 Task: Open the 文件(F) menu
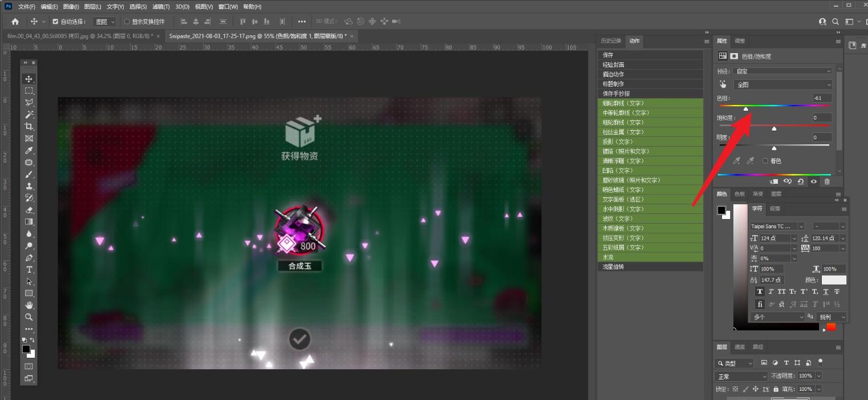[26, 7]
